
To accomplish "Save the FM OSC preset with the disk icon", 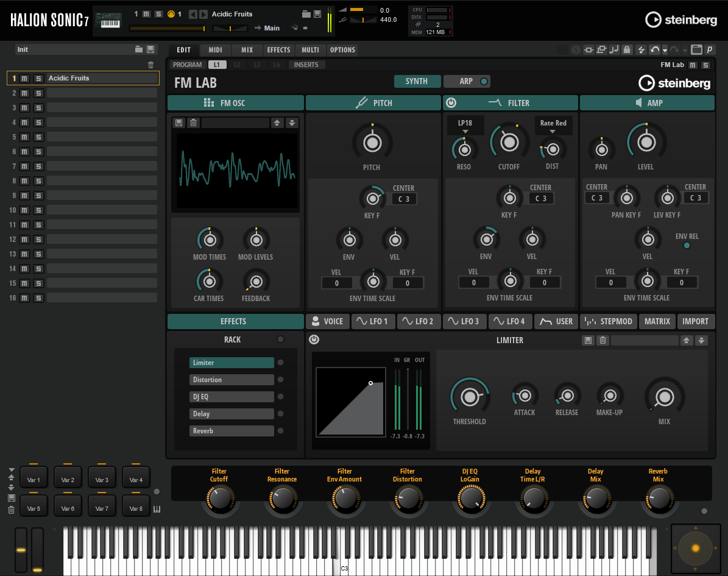I will 178,123.
